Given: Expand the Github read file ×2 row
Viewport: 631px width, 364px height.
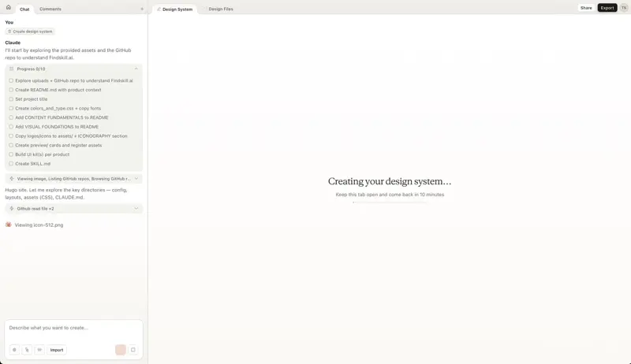Looking at the screenshot, I should pos(73,209).
